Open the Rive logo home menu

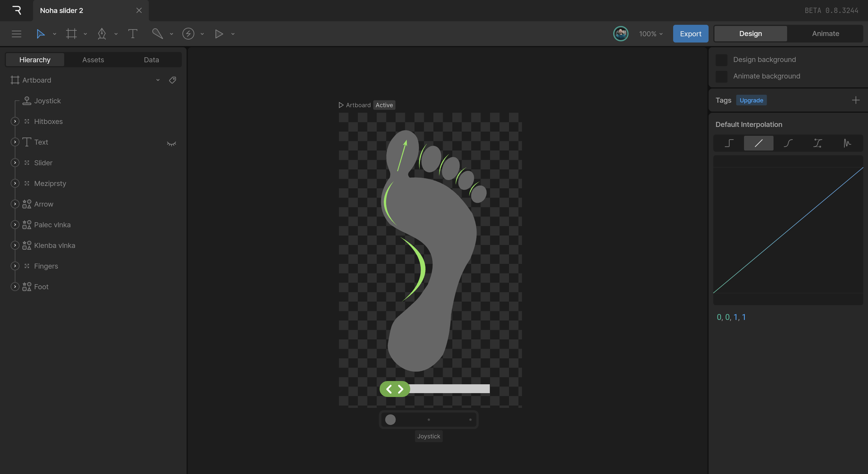click(x=17, y=10)
